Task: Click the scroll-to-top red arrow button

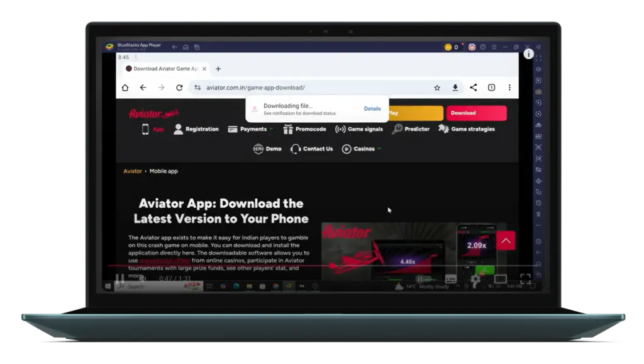Action: pyautogui.click(x=506, y=240)
